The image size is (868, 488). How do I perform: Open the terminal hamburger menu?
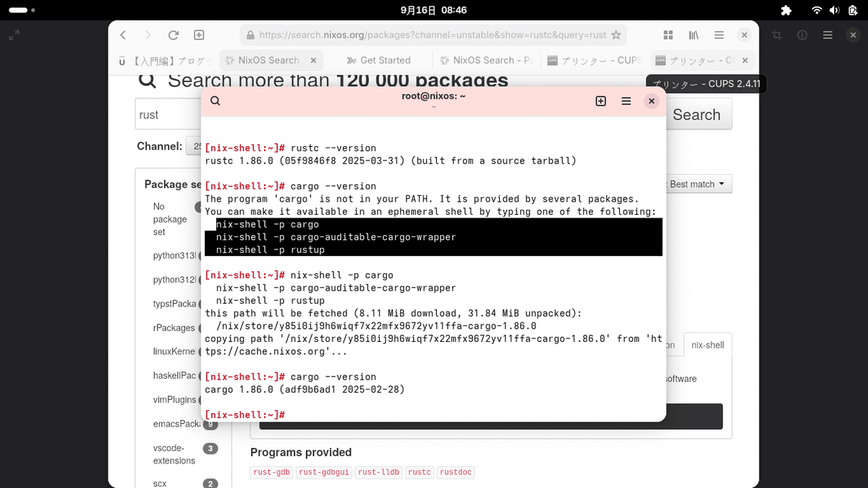(626, 101)
